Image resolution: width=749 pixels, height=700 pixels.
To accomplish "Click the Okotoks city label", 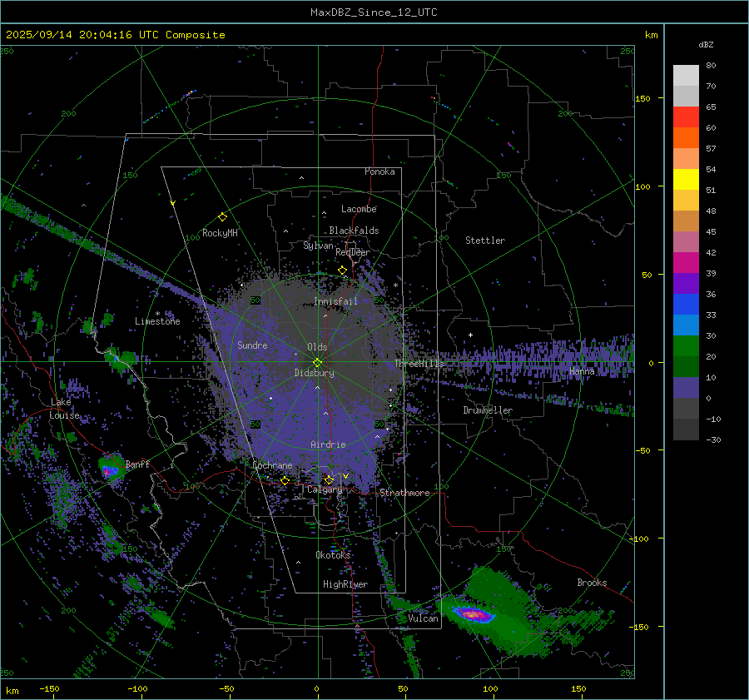I will click(333, 554).
